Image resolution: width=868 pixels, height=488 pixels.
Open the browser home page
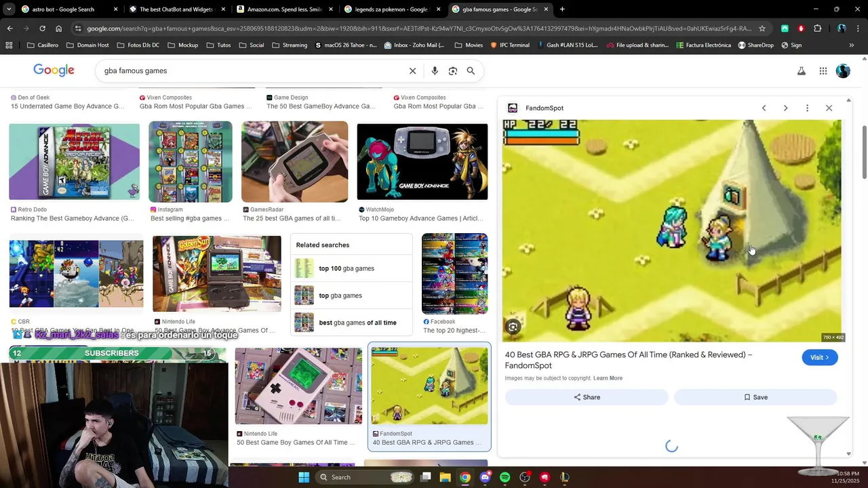58,28
